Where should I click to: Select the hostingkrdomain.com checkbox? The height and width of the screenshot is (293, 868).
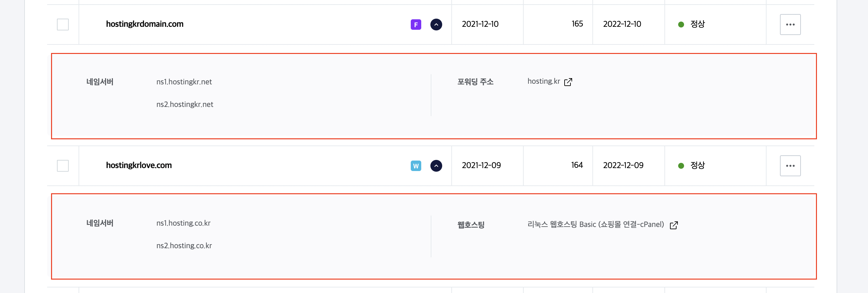[63, 25]
